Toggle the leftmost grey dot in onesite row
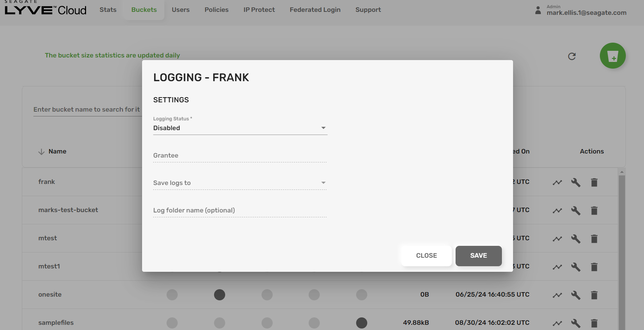Viewport: 644px width, 330px height. [172, 295]
